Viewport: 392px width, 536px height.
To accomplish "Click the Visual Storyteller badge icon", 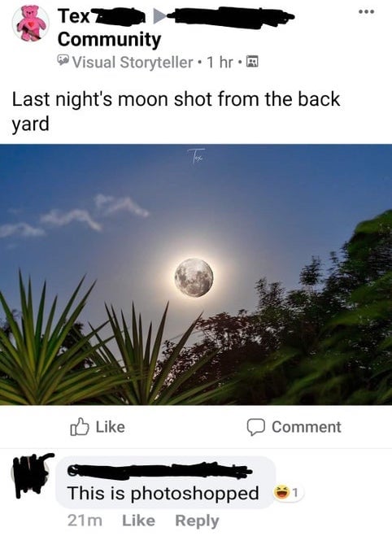I will click(x=63, y=61).
